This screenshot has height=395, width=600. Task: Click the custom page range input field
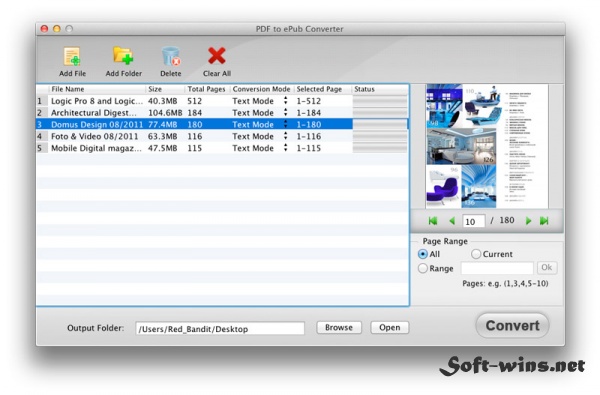point(497,268)
